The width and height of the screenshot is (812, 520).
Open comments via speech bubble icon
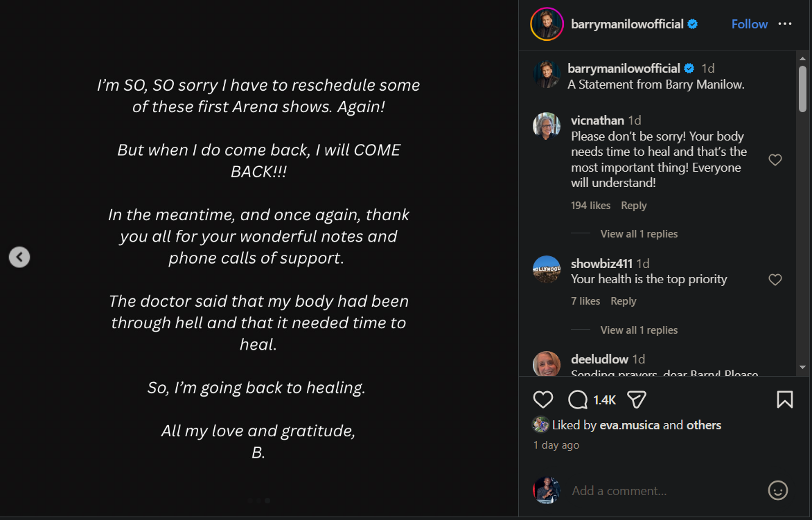click(x=578, y=400)
